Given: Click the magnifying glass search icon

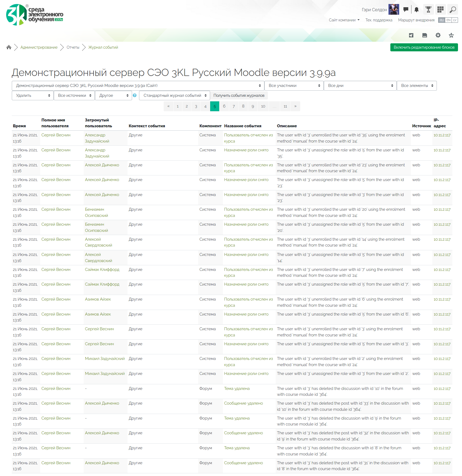Looking at the screenshot, I should [453, 10].
